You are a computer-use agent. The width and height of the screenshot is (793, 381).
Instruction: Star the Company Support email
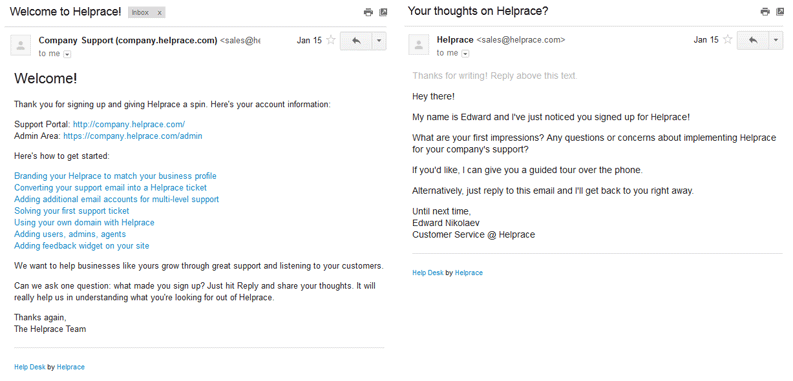331,40
